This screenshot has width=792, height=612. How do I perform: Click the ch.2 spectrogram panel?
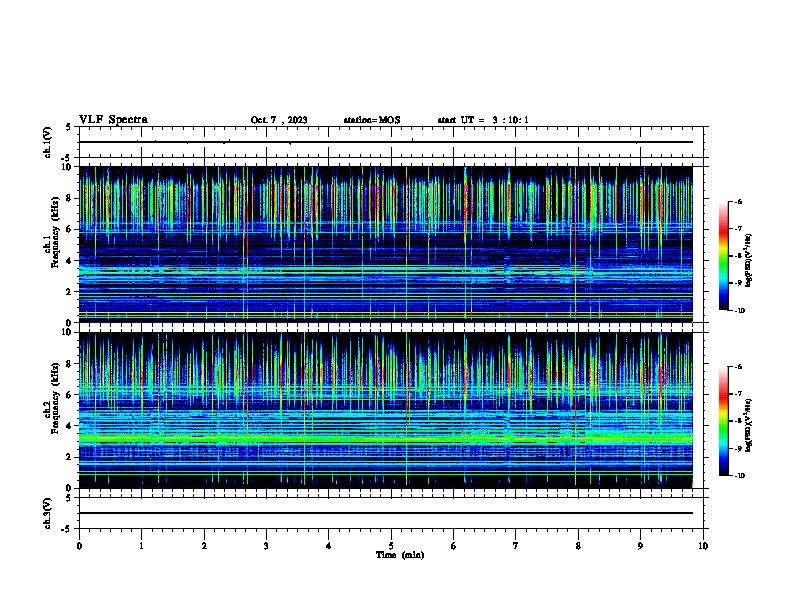pos(386,410)
